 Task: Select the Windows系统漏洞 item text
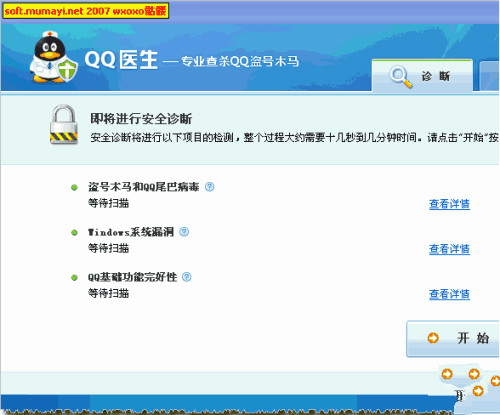point(131,232)
